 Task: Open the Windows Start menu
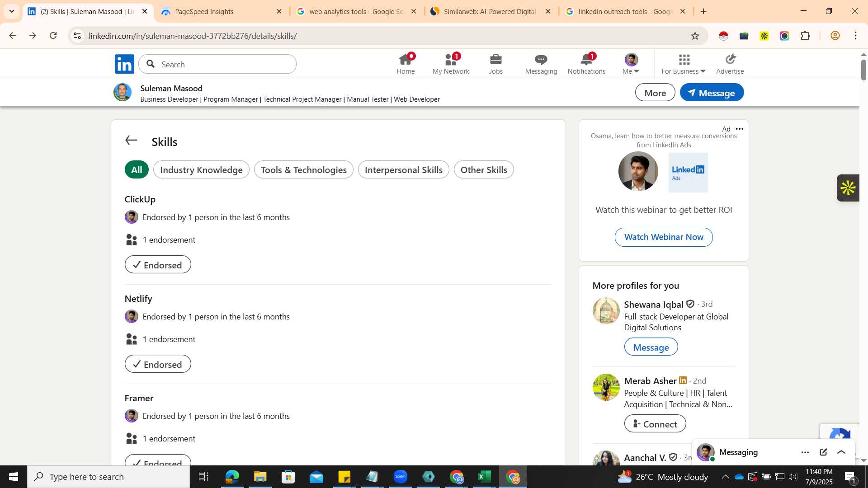pos(13,477)
